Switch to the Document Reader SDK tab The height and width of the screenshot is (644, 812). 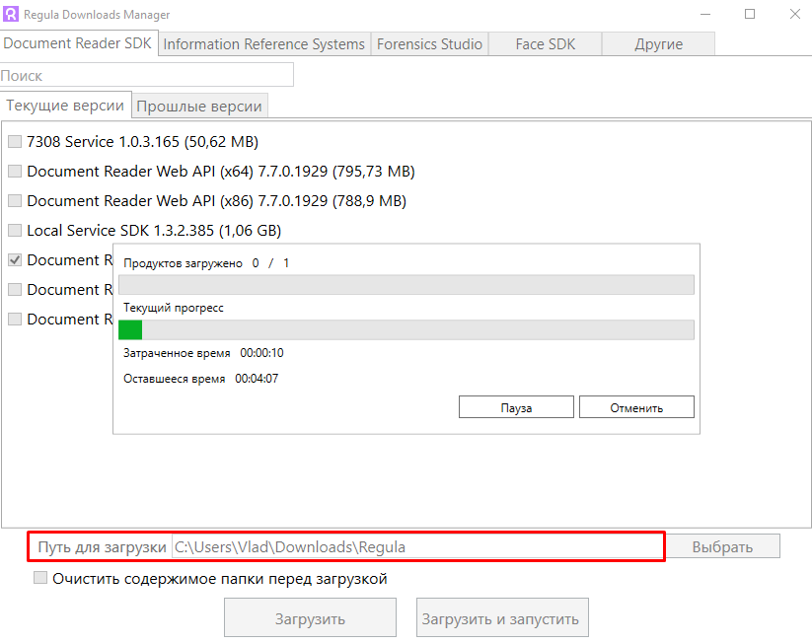(x=78, y=43)
